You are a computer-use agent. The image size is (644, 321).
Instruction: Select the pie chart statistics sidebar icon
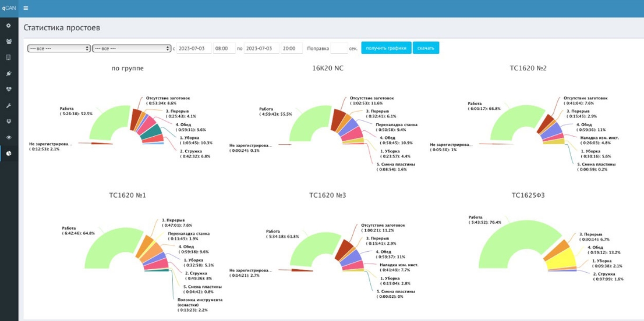(x=9, y=154)
